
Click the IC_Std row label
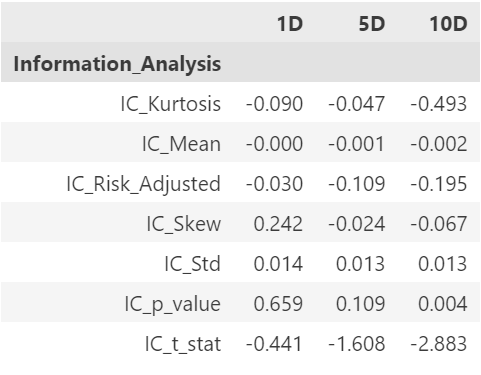(192, 264)
